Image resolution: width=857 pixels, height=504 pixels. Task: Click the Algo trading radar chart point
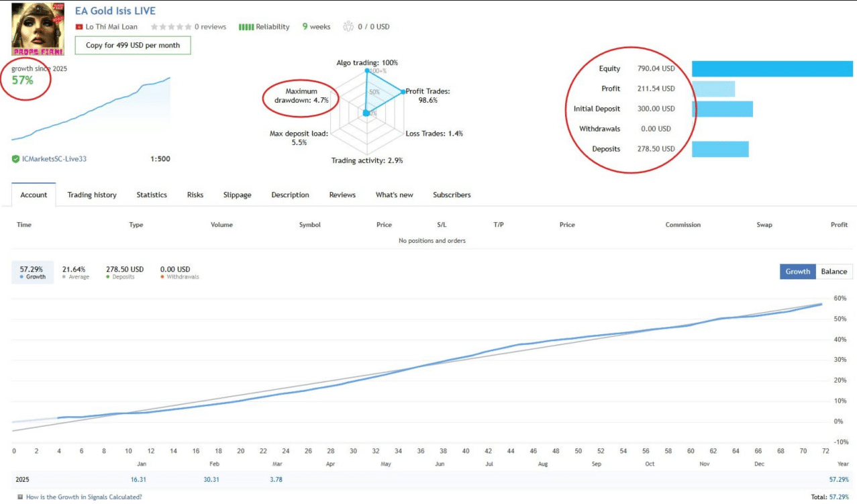[367, 70]
